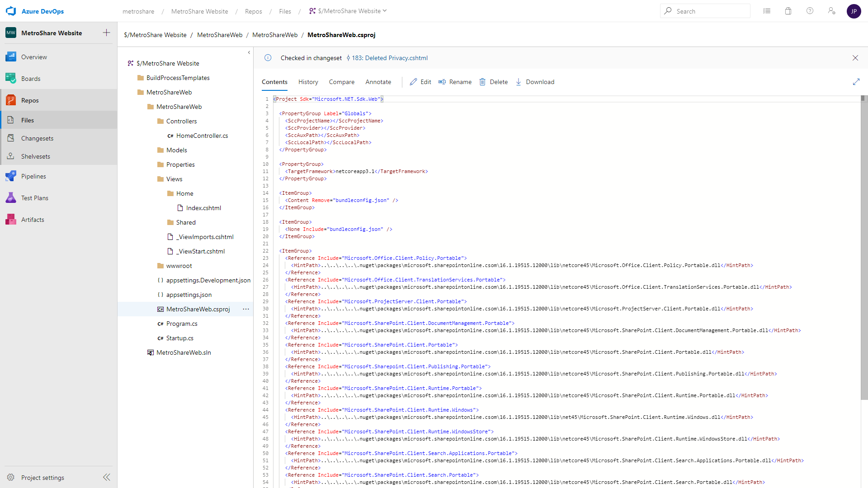Open _ViewImports.cshtml file

point(204,237)
